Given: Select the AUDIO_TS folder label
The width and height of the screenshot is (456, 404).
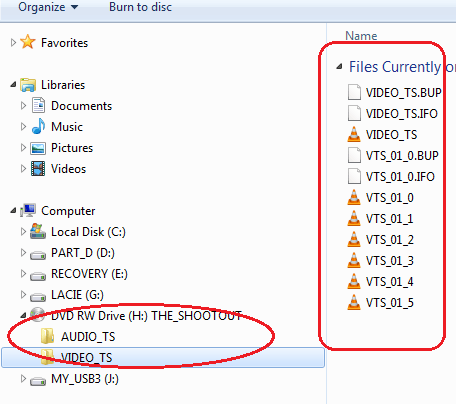Looking at the screenshot, I should [x=88, y=337].
